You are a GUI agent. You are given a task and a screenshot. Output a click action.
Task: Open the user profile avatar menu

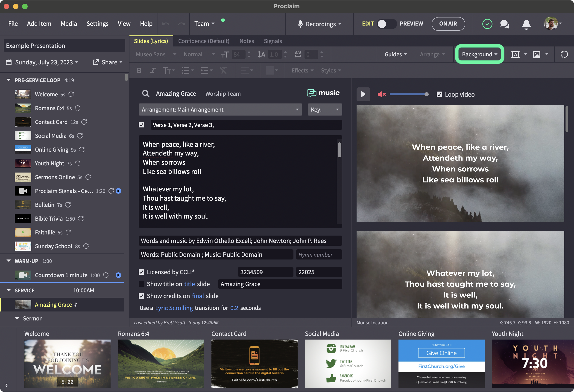coord(553,24)
